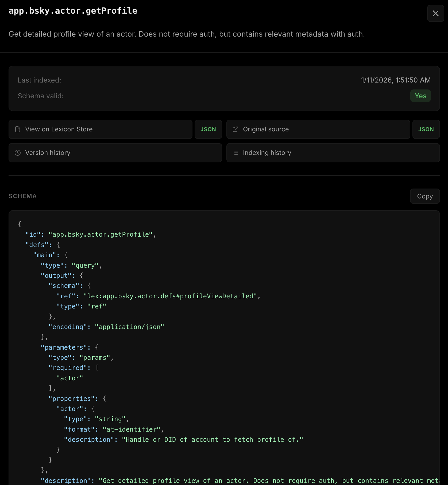The width and height of the screenshot is (448, 485).
Task: Copy the schema to clipboard
Action: 424,196
